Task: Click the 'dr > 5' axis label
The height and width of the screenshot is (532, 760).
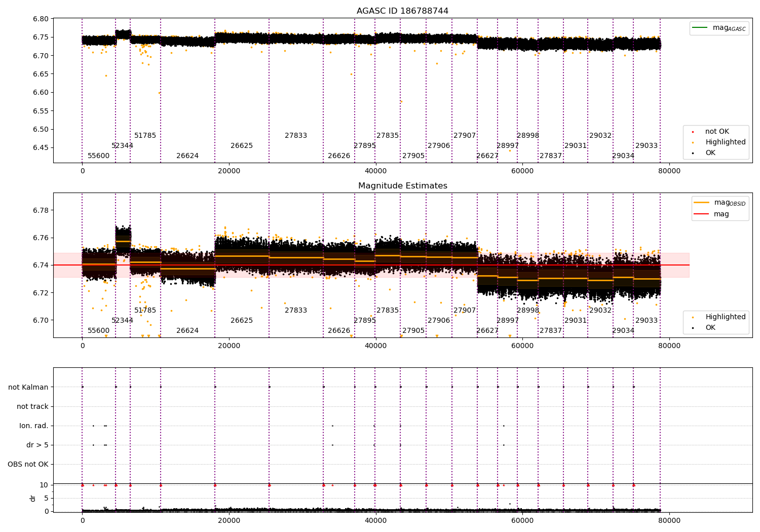Action: coord(37,445)
